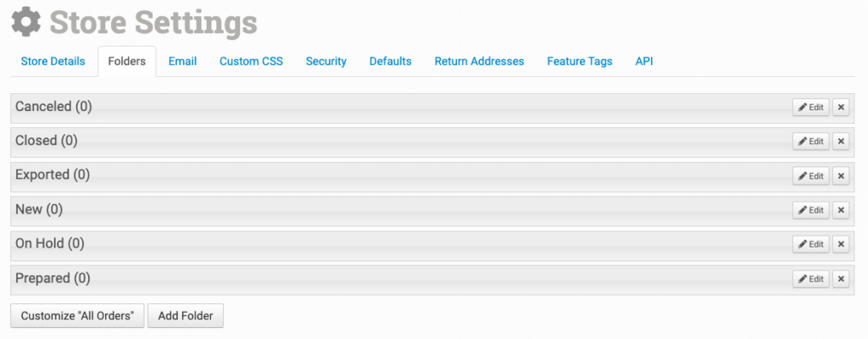Switch to the API tab
This screenshot has width=868, height=339.
click(x=644, y=61)
